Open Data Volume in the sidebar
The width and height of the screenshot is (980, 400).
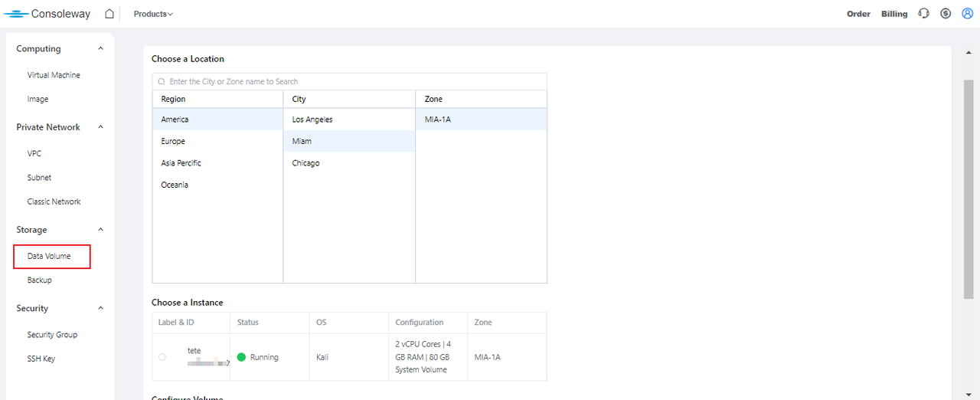click(49, 256)
